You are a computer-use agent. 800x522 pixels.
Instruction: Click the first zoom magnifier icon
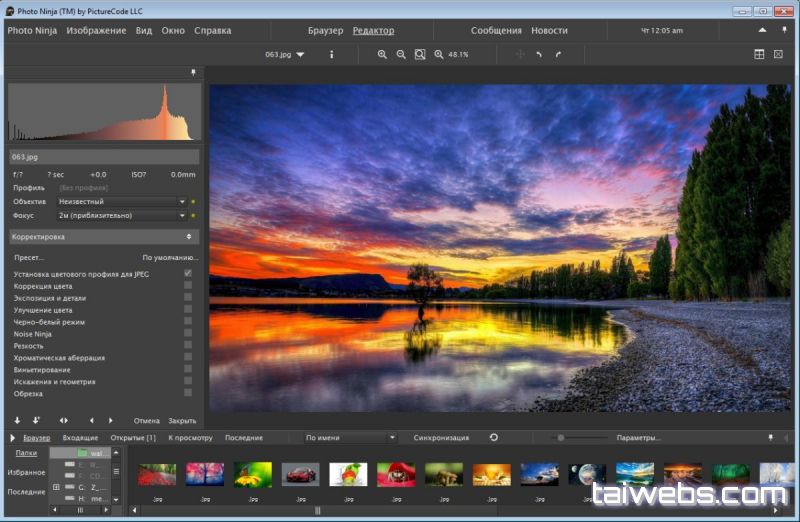pos(382,54)
